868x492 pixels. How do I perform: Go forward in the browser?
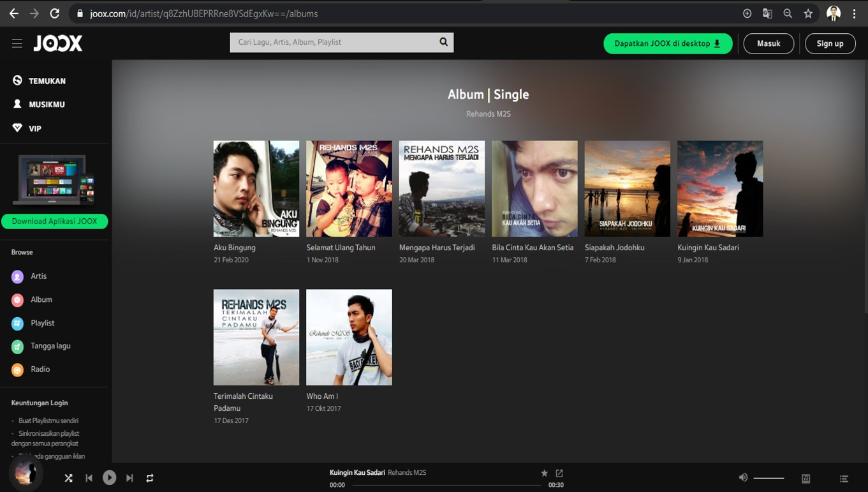point(34,13)
